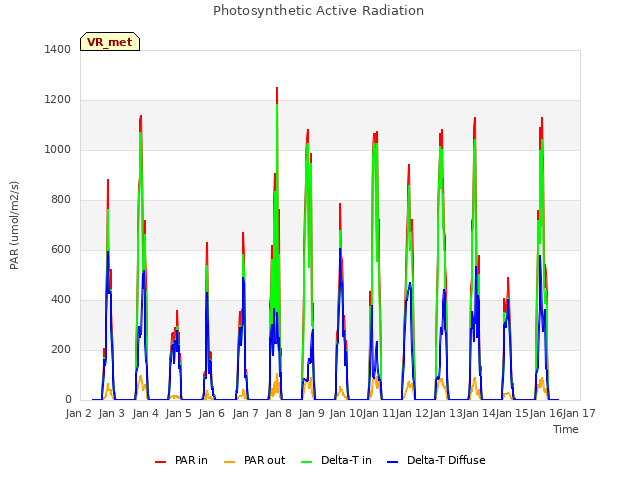Click the Jan 7 x-axis tick label

(245, 413)
